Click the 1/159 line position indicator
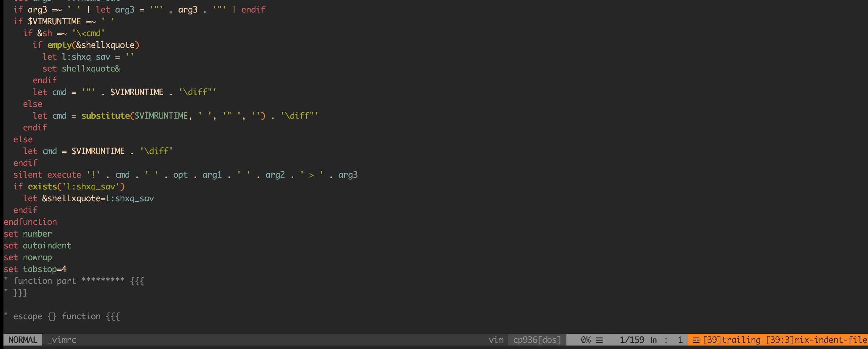 click(632, 340)
